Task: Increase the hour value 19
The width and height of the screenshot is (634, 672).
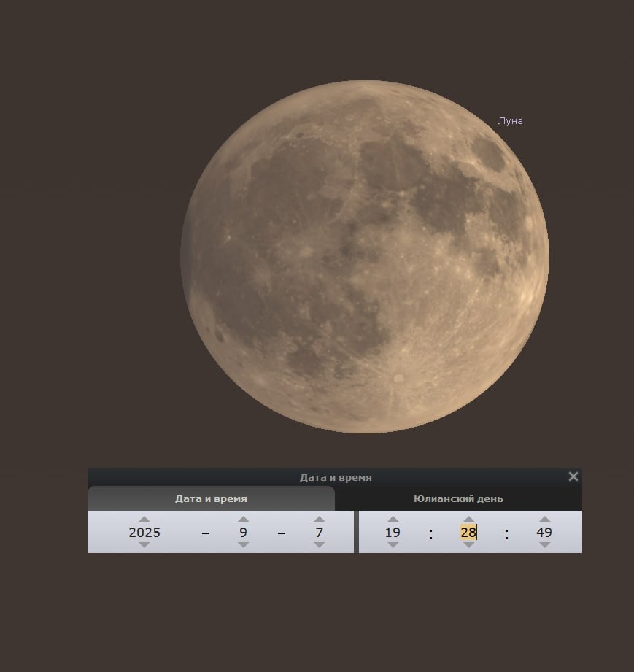Action: click(393, 519)
